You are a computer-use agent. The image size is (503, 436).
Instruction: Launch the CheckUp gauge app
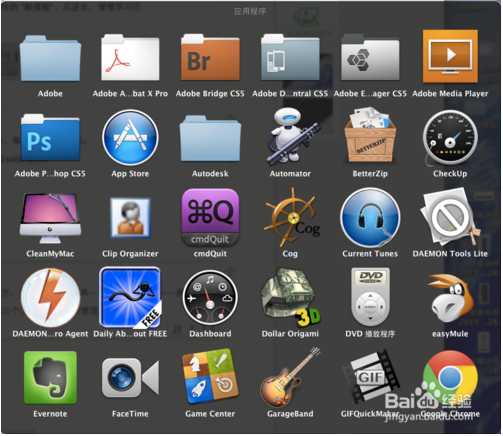[x=450, y=138]
